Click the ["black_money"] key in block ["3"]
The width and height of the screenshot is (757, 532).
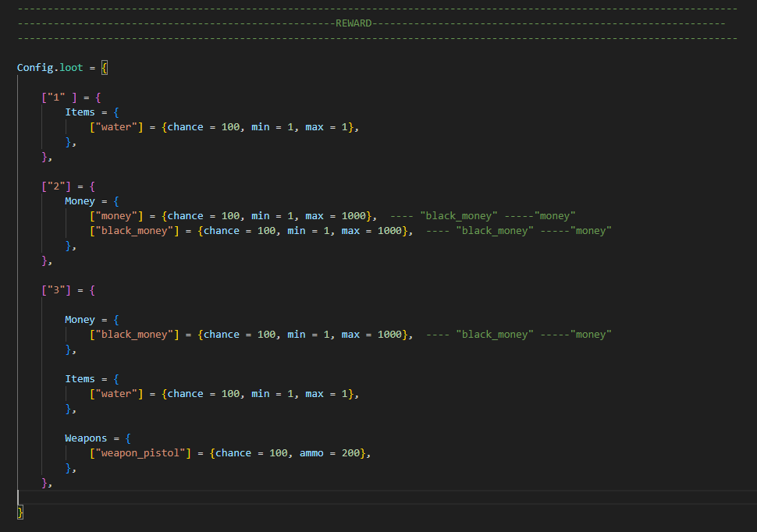click(134, 335)
